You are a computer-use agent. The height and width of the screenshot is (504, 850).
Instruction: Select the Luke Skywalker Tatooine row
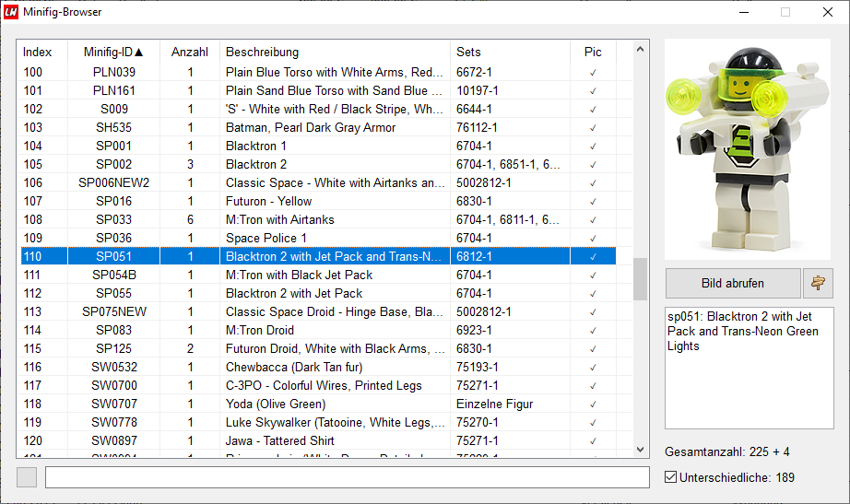click(x=318, y=422)
